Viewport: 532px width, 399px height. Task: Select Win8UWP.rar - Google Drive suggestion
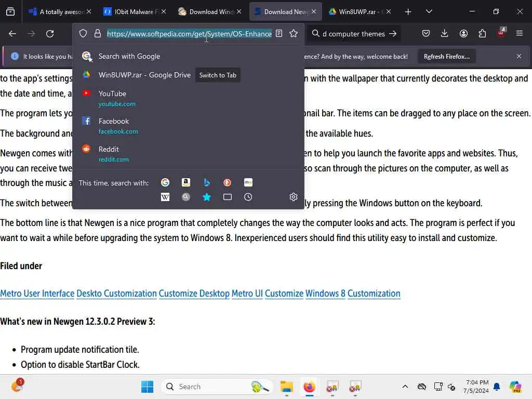coord(144,75)
